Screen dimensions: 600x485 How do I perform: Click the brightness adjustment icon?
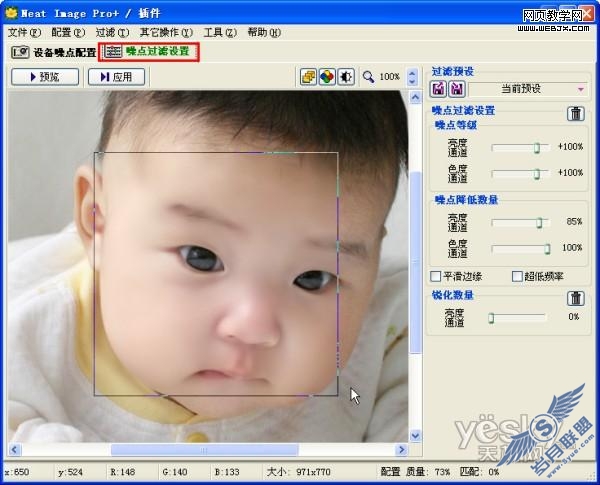click(x=346, y=77)
